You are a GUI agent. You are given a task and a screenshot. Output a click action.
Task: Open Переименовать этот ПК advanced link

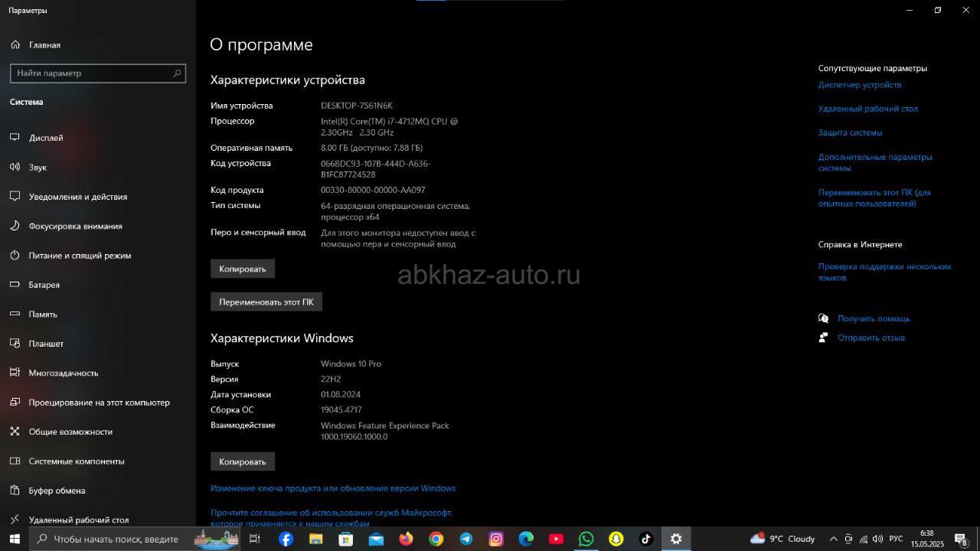[874, 198]
